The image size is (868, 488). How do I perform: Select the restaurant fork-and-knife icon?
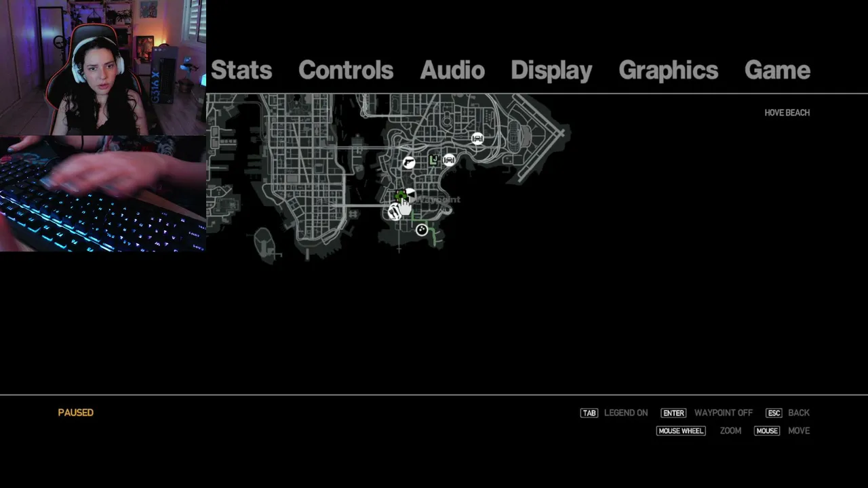tap(394, 212)
